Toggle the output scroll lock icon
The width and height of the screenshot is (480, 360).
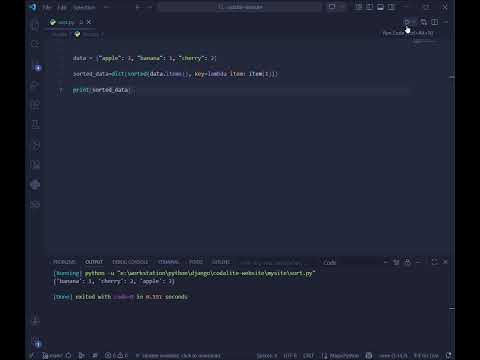[x=407, y=262]
